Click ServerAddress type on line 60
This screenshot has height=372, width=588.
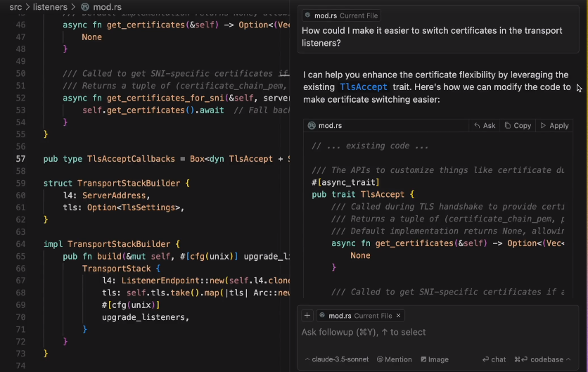coord(114,195)
